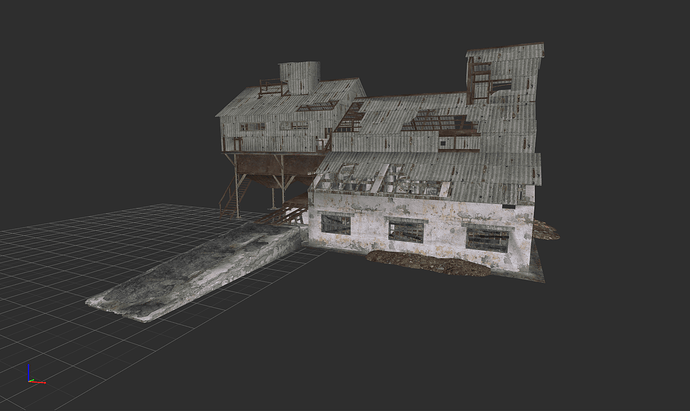The width and height of the screenshot is (690, 411).
Task: Click the blue vertical axis of the gizmo
Action: click(x=30, y=371)
